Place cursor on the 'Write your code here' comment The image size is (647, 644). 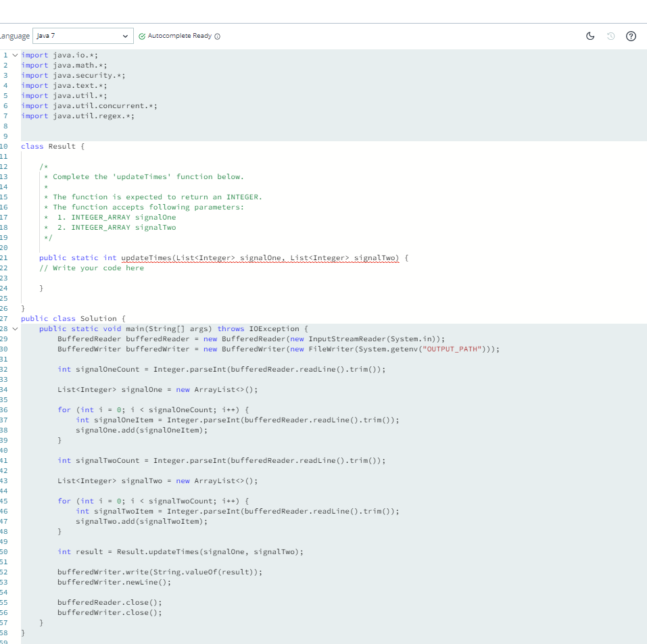[x=92, y=268]
